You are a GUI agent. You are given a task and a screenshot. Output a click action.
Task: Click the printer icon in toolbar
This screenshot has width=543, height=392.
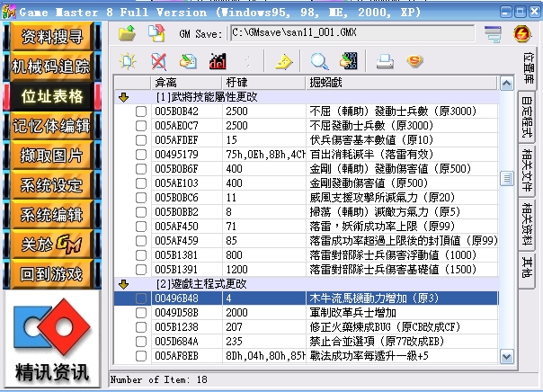pos(385,61)
